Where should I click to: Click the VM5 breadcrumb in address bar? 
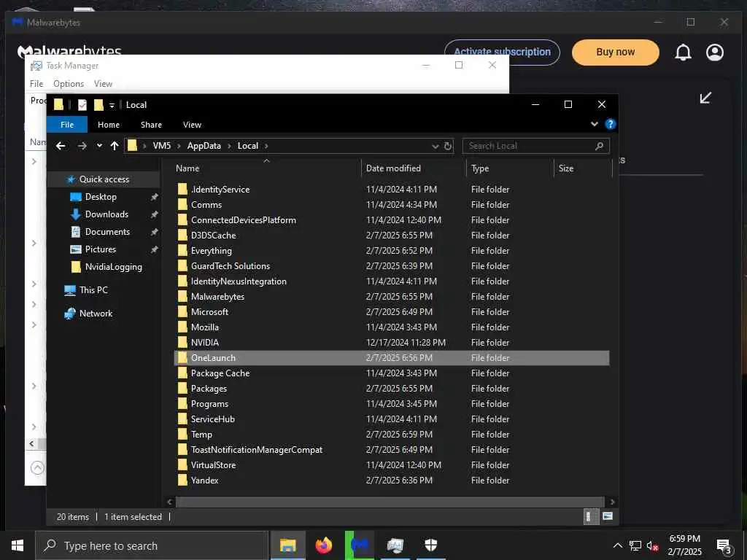pos(161,146)
